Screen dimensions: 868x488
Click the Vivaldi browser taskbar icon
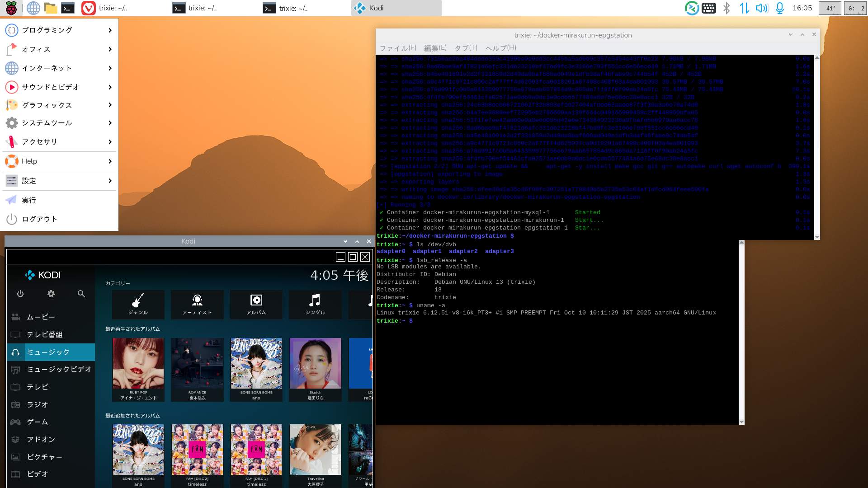coord(89,8)
